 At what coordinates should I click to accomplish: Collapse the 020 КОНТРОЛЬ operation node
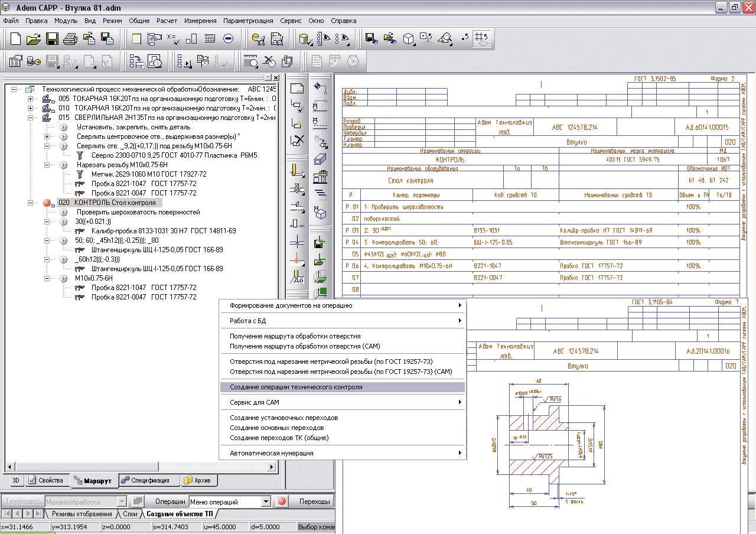click(x=31, y=203)
